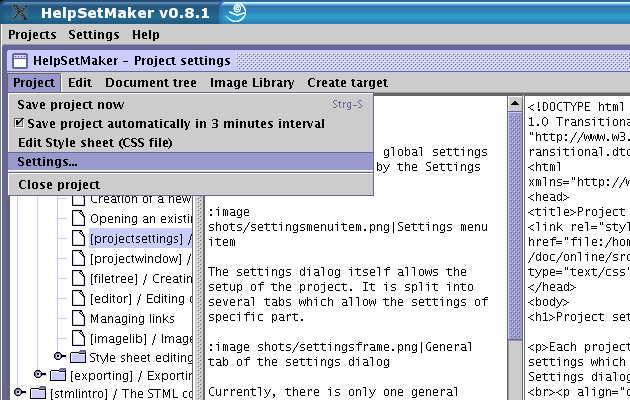Open the Edit menu
Image resolution: width=630 pixels, height=400 pixels.
coord(80,83)
